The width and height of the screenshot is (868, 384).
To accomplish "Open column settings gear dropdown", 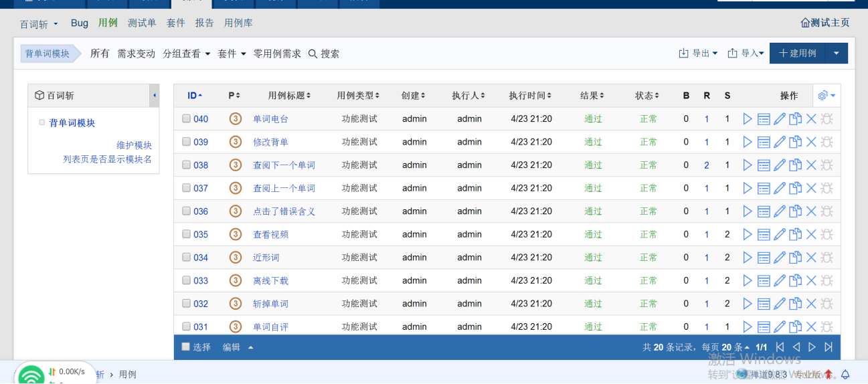I will (827, 96).
